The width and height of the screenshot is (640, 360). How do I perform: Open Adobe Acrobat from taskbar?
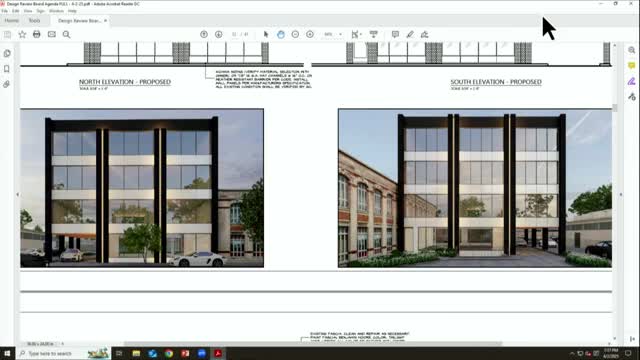(x=218, y=353)
